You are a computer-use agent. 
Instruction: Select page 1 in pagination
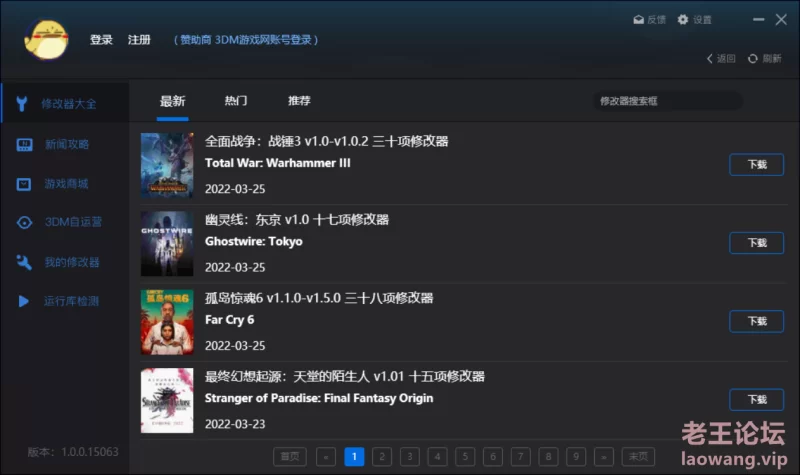tap(354, 457)
